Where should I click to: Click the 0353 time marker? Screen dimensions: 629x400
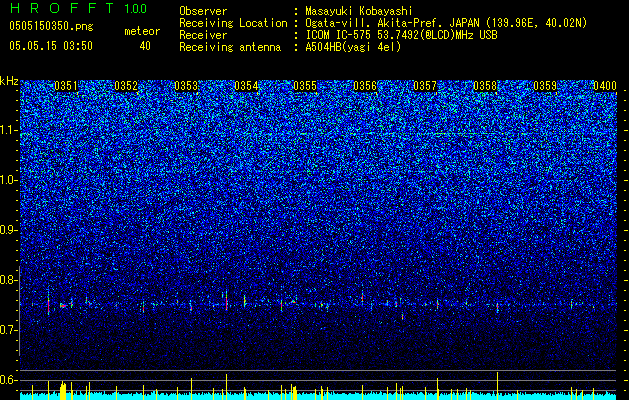click(186, 86)
